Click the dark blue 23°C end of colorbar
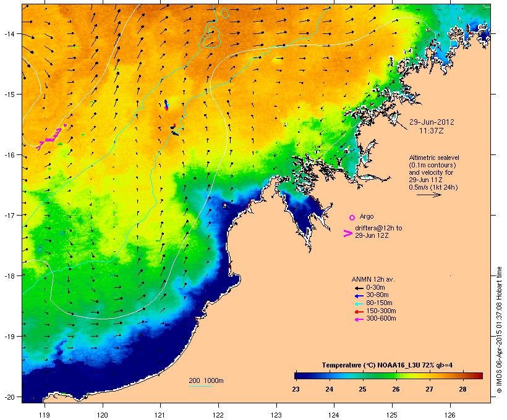 coord(298,376)
